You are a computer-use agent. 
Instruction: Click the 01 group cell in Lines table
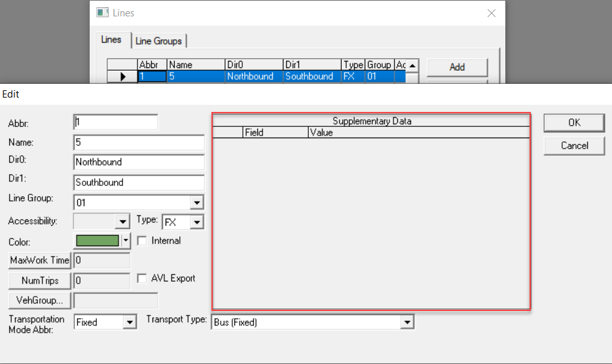coord(380,77)
